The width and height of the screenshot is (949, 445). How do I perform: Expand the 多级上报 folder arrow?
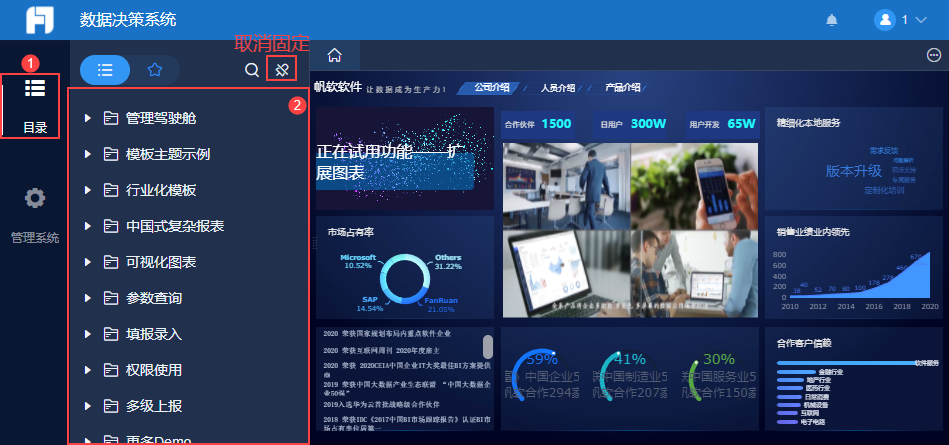pos(88,406)
